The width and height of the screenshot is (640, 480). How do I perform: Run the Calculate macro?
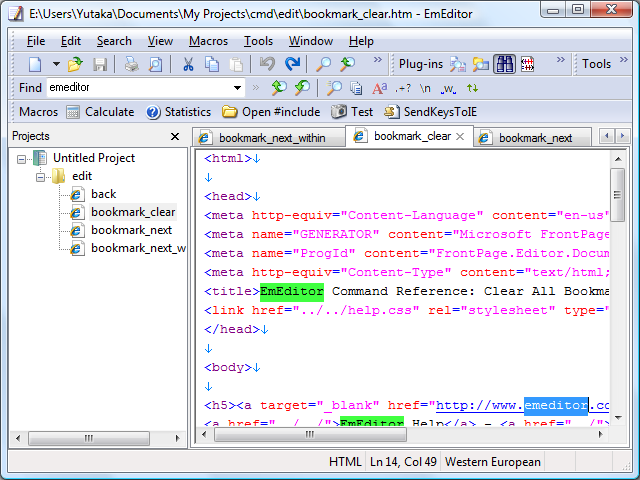pos(100,112)
